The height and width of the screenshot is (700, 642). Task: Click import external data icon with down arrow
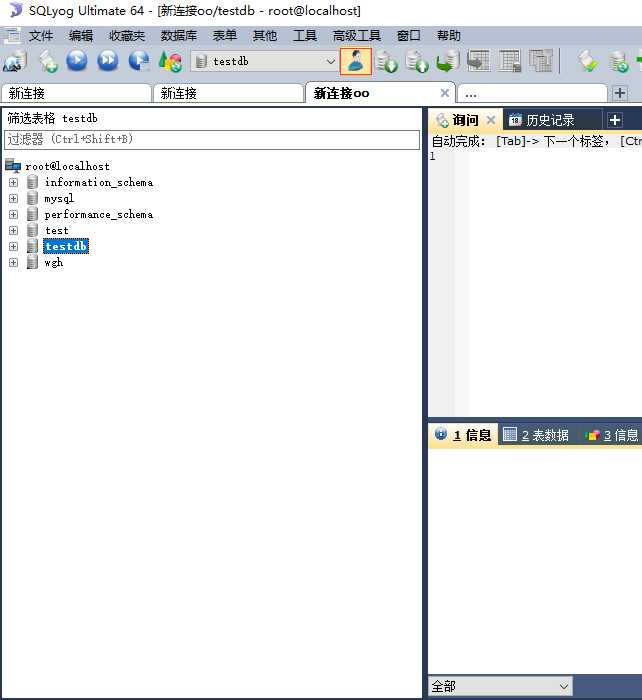click(x=387, y=61)
